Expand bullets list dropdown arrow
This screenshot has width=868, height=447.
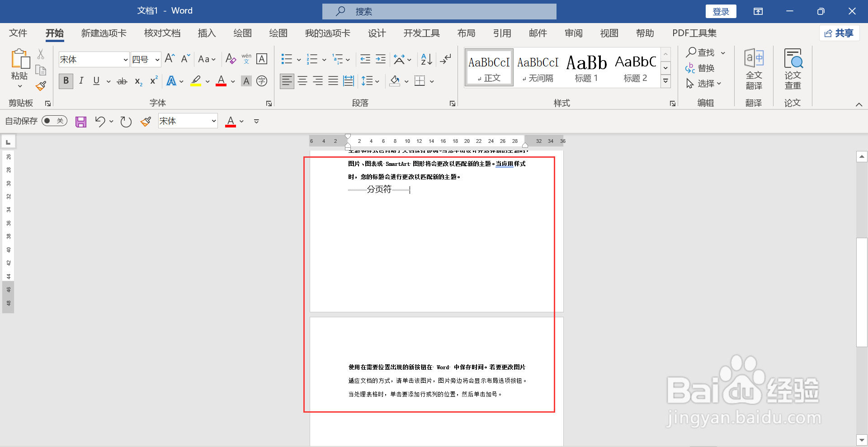[x=299, y=60]
